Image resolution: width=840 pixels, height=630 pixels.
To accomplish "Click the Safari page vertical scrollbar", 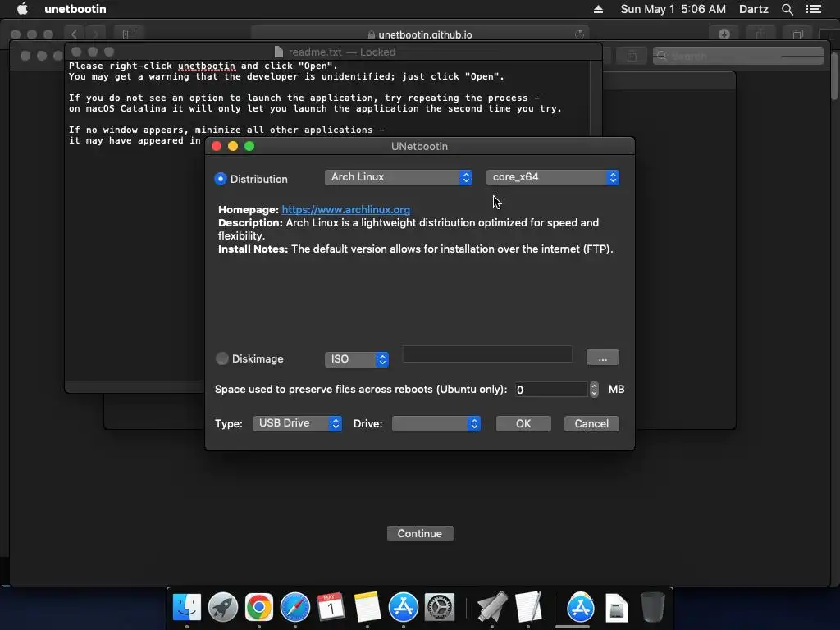I will coord(834,75).
